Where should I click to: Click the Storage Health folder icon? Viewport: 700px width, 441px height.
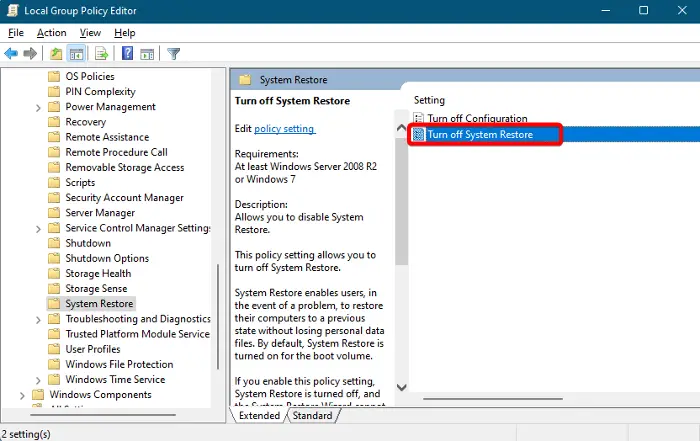(x=54, y=274)
